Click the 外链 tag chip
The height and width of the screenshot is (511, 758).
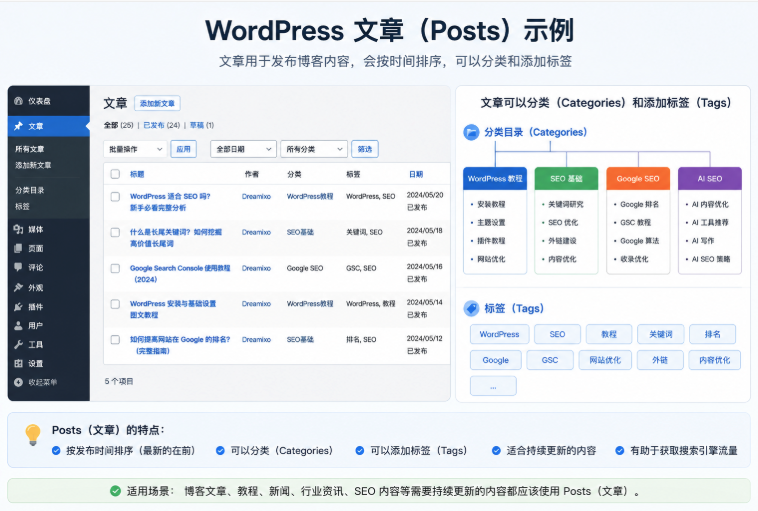point(660,360)
